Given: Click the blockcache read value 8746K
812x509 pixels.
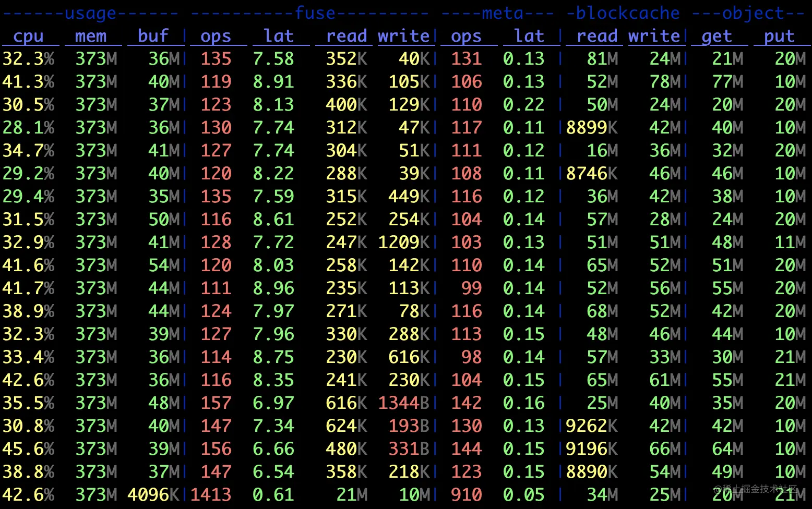Looking at the screenshot, I should tap(592, 174).
